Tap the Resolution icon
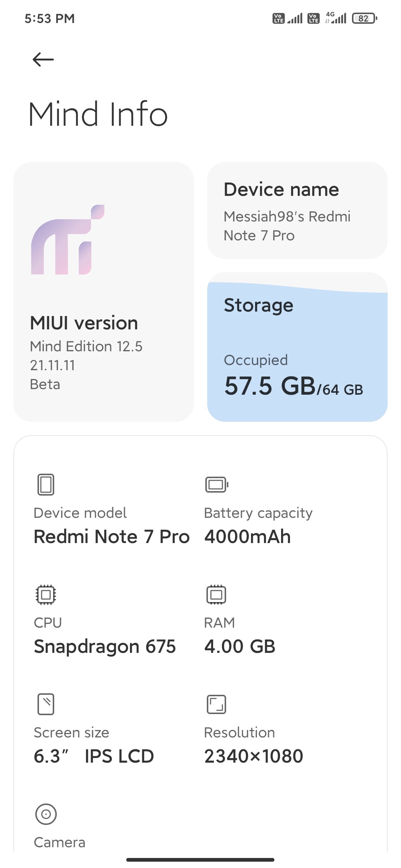The height and width of the screenshot is (868, 401). 216,704
